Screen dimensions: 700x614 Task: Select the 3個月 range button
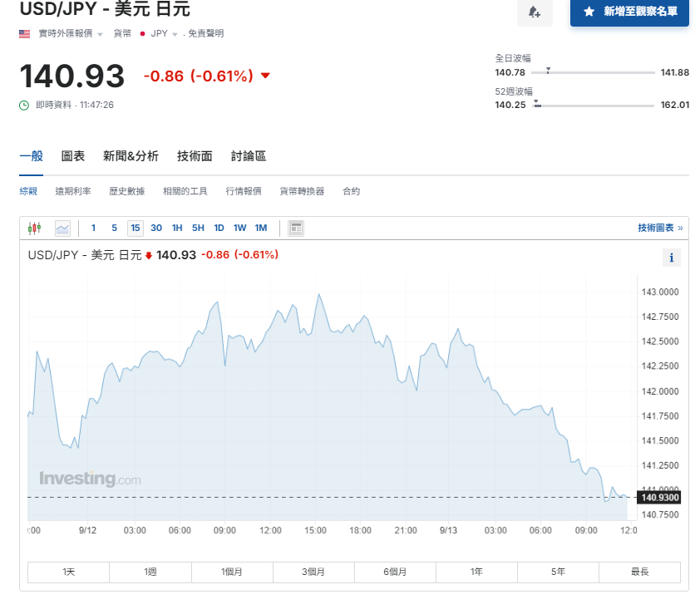point(313,572)
